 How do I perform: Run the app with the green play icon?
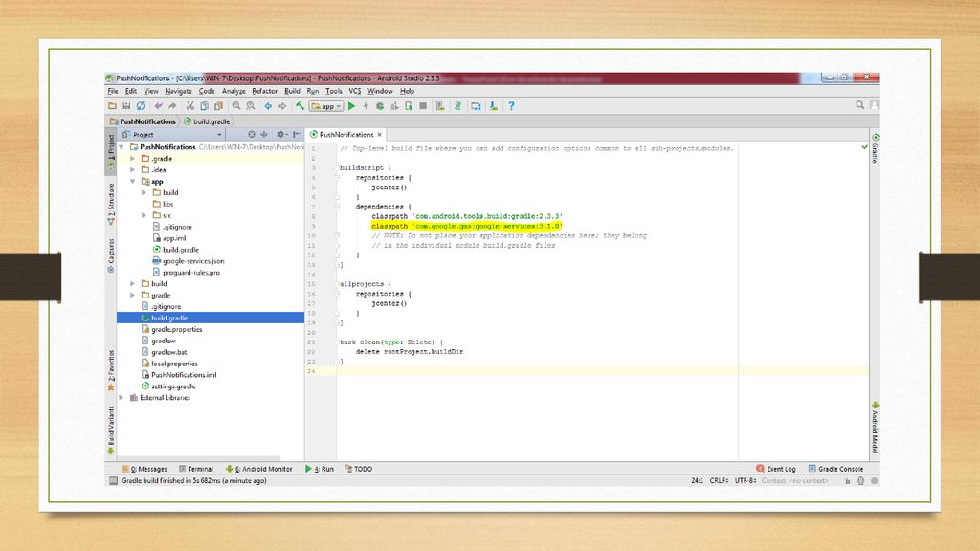click(352, 106)
